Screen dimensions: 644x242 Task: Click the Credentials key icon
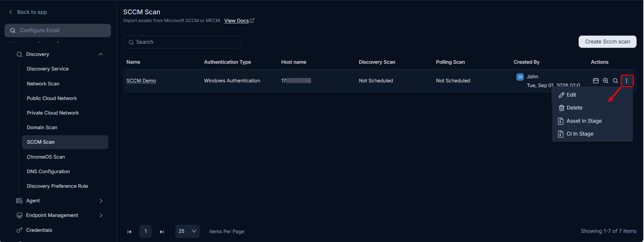coord(19,230)
